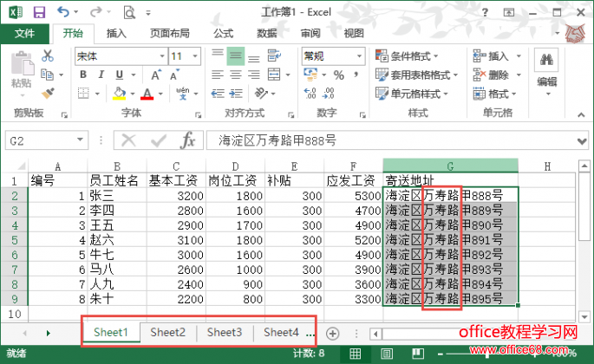
Task: Expand the 删除 cells dropdown arrow
Action: point(519,75)
